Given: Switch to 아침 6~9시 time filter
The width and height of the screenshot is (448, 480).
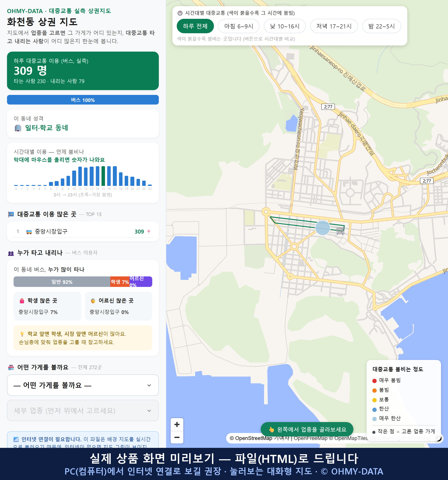Looking at the screenshot, I should [x=238, y=26].
